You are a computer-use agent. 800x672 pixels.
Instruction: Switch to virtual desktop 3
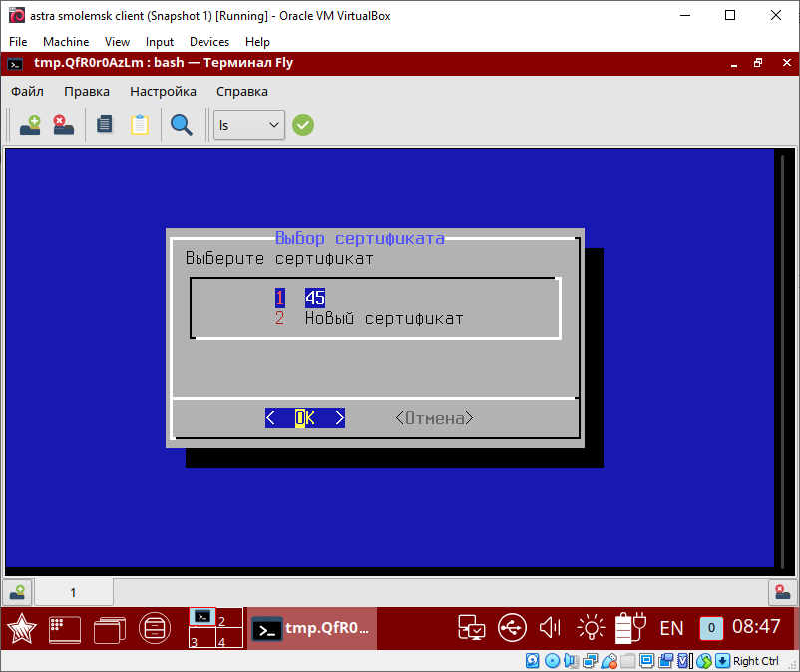click(x=202, y=638)
